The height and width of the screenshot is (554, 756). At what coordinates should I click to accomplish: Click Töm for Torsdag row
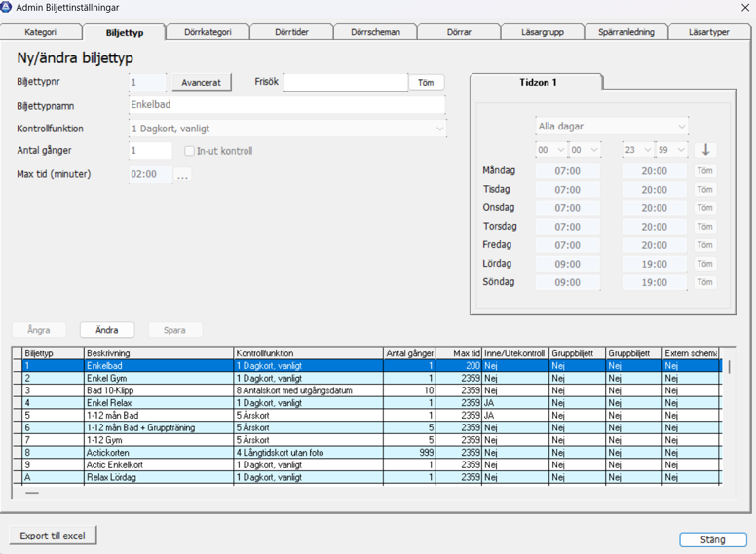(x=705, y=227)
